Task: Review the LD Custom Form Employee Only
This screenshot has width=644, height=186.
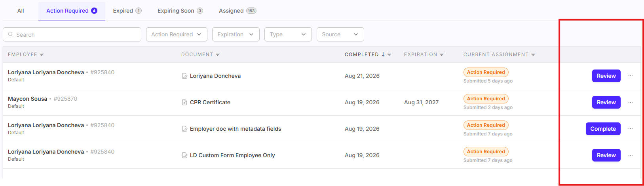Action: (x=606, y=155)
